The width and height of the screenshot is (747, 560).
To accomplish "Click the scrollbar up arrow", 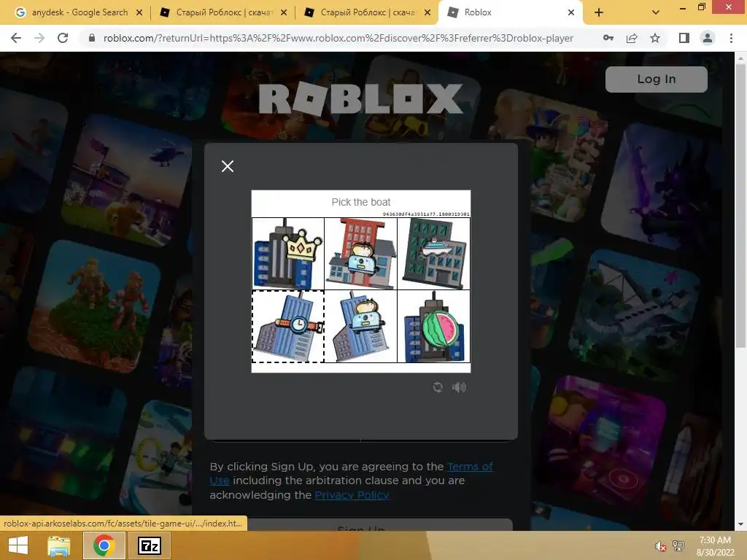I will 740,58.
